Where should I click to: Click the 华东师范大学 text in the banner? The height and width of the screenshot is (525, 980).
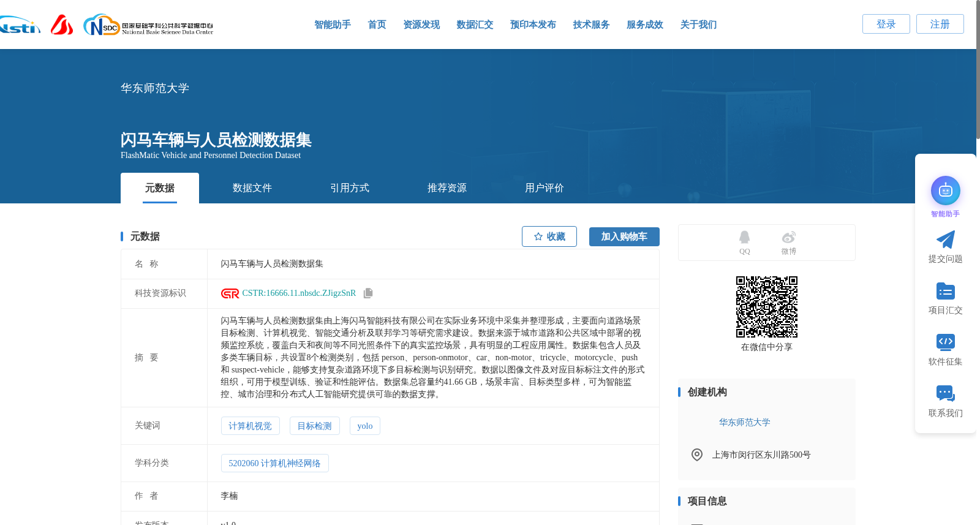coord(155,88)
